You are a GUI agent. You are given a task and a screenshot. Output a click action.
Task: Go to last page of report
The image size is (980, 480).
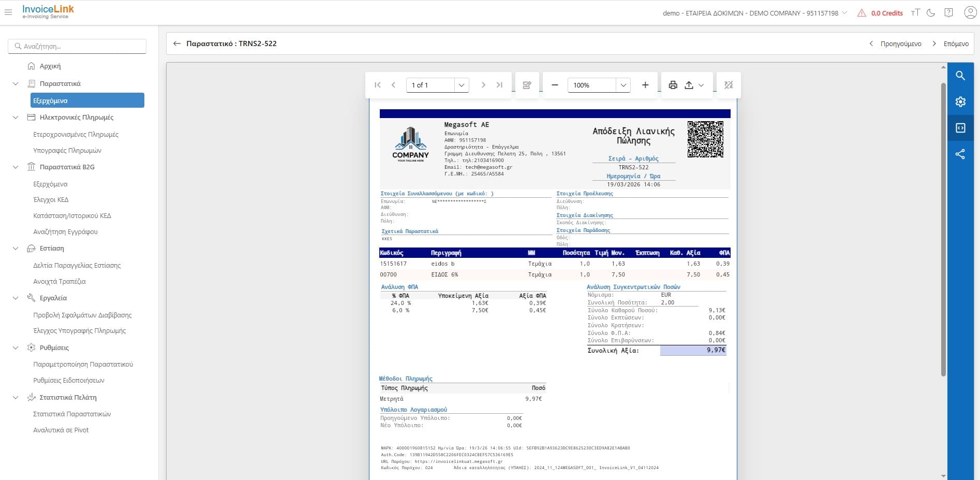(x=499, y=85)
